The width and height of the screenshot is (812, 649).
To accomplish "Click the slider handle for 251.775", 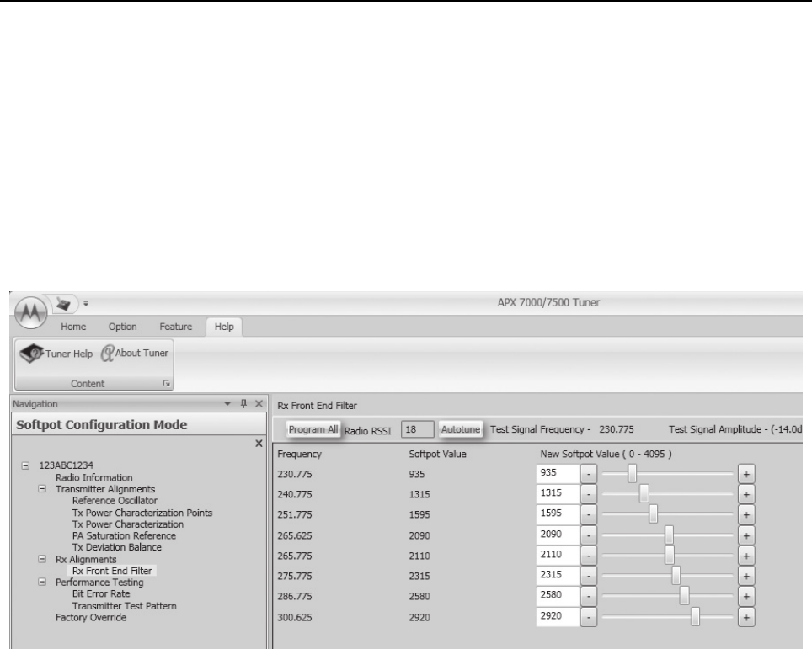I will point(653,514).
